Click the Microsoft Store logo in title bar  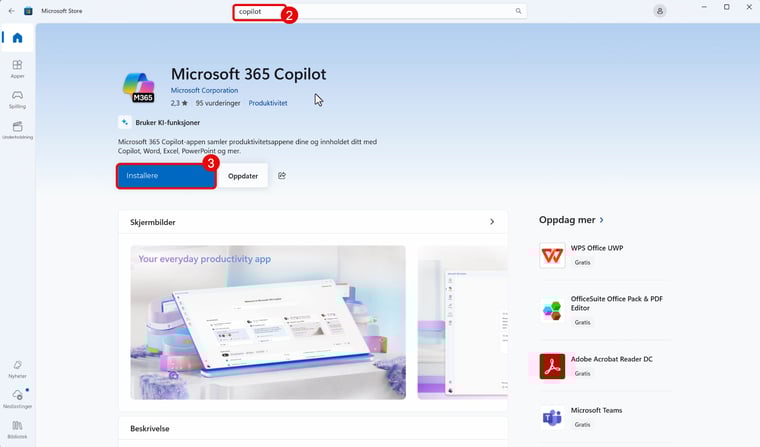(x=28, y=11)
